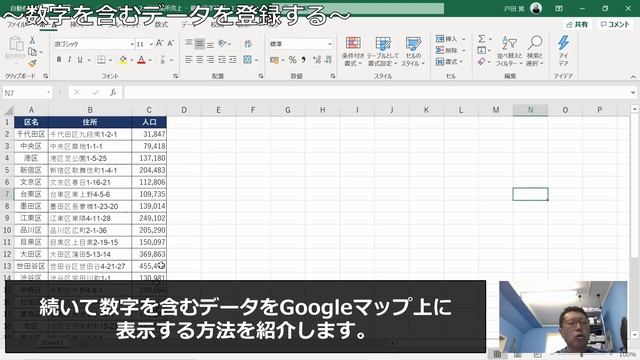
Task: Collapse the ribbon chevron
Action: pos(633,76)
